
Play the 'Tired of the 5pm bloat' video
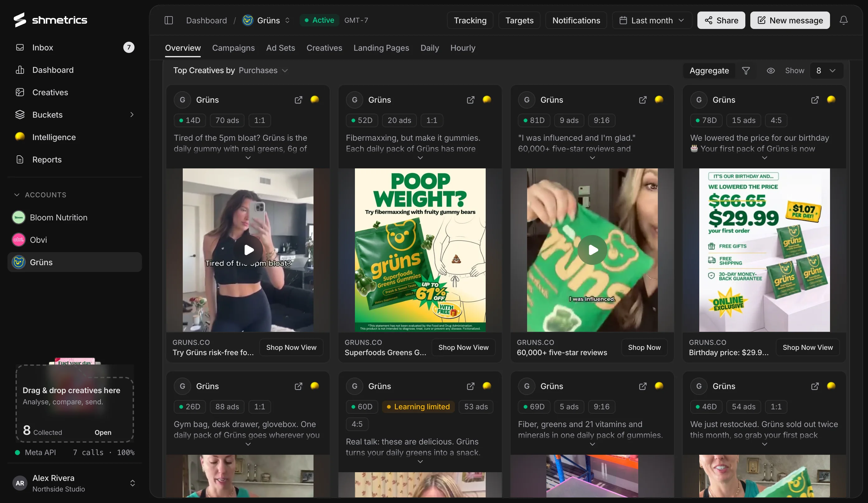click(248, 250)
